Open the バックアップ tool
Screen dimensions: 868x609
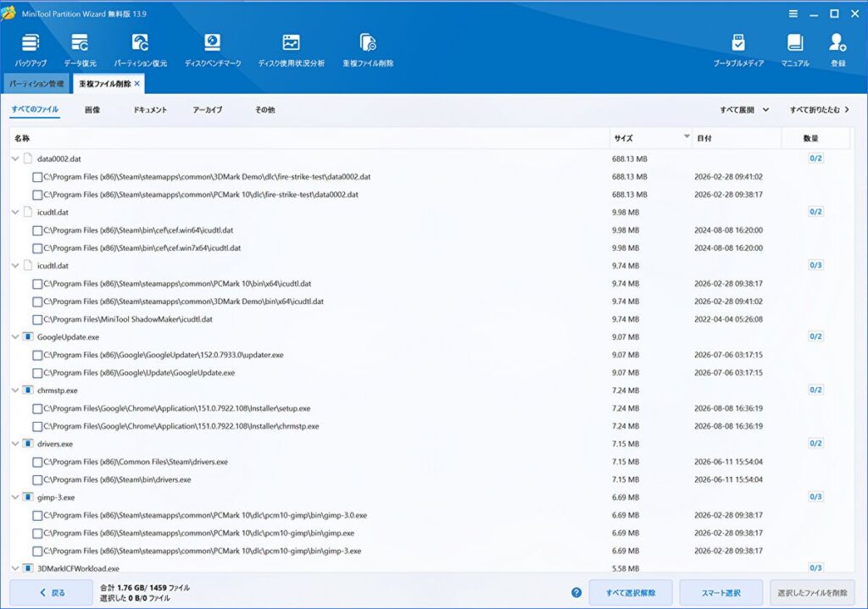coord(31,50)
